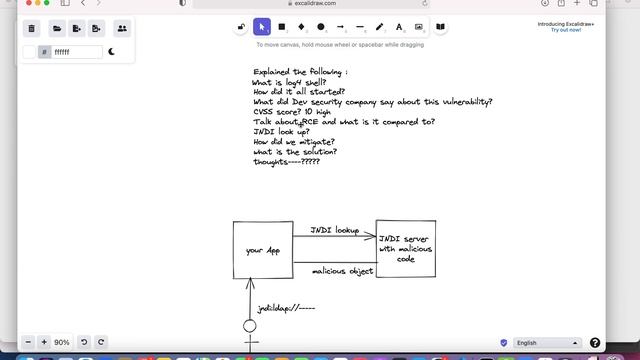This screenshot has height=360, width=640.
Task: Open the Library book icon
Action: (440, 27)
